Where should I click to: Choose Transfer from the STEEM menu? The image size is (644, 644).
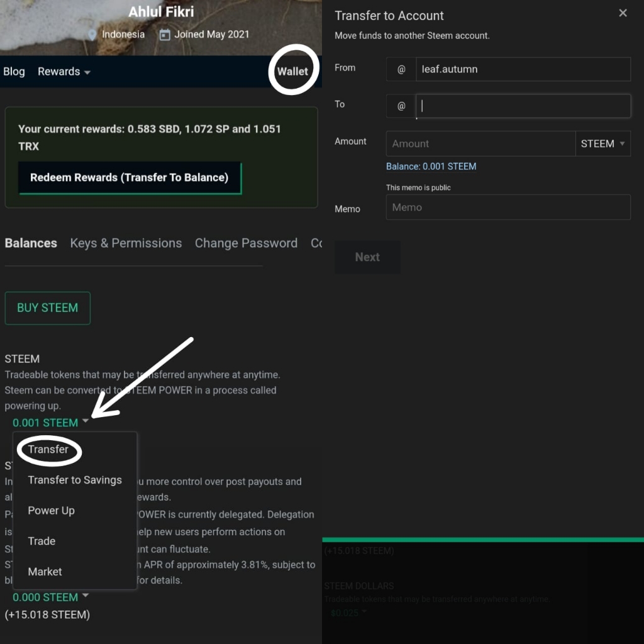tap(48, 449)
